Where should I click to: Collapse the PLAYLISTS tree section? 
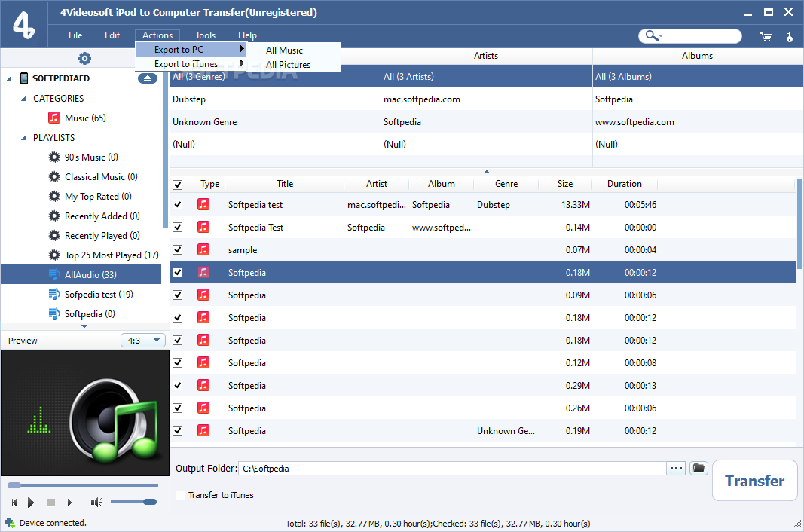pyautogui.click(x=23, y=137)
